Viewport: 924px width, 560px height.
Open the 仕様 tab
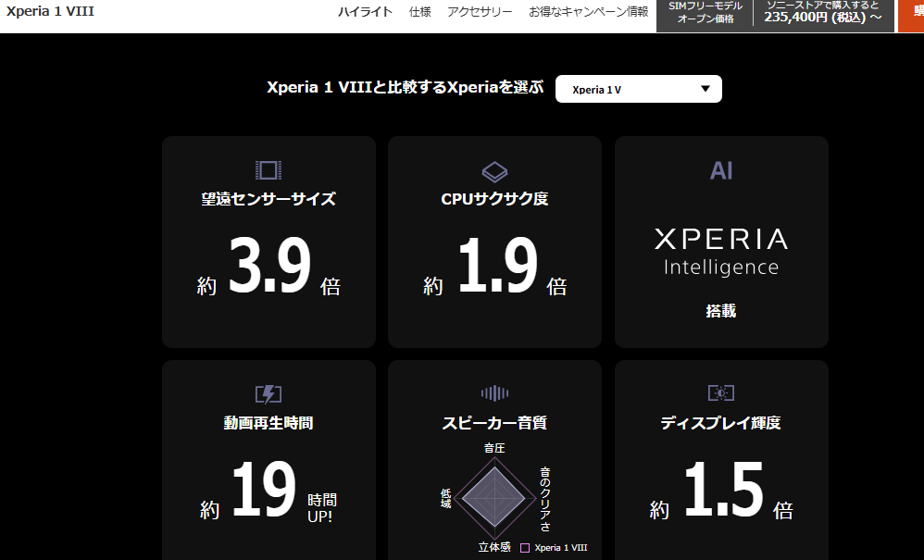tap(419, 12)
